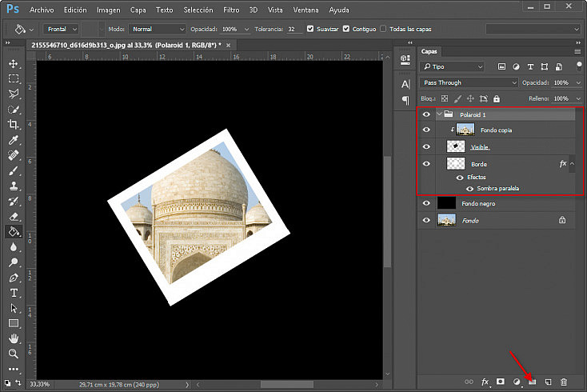
Task: Hide the Fondo negro layer
Action: click(x=426, y=203)
